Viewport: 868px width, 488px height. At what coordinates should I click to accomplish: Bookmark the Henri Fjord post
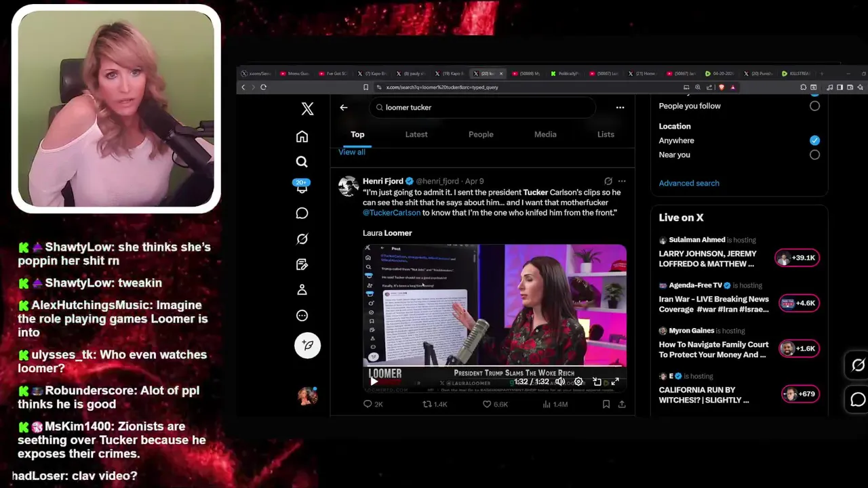[606, 404]
